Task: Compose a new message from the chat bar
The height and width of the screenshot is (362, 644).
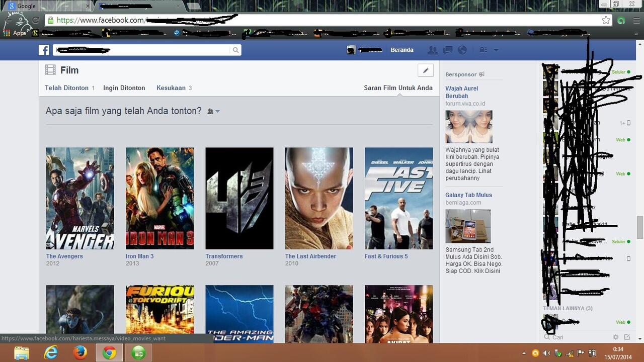Action: coord(627,337)
